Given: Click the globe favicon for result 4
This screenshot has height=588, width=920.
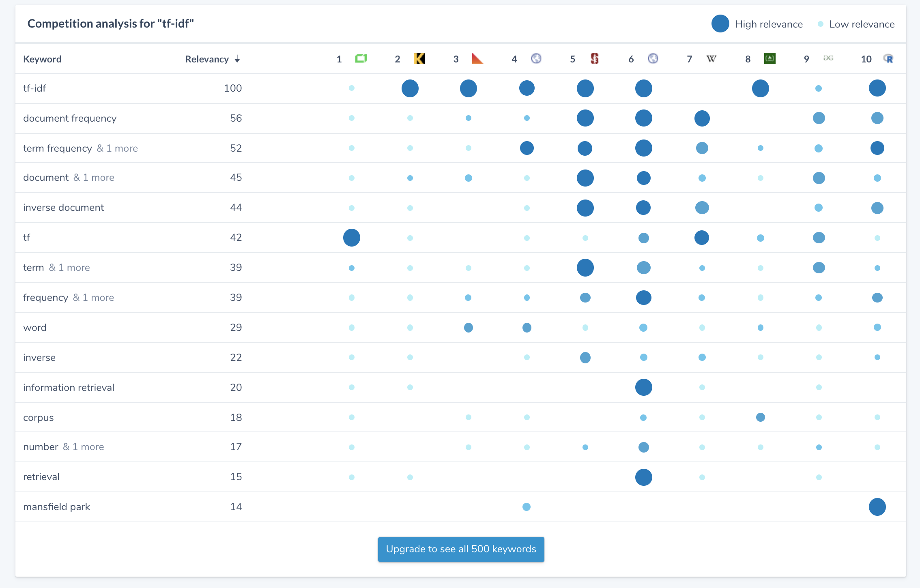Looking at the screenshot, I should (x=536, y=59).
